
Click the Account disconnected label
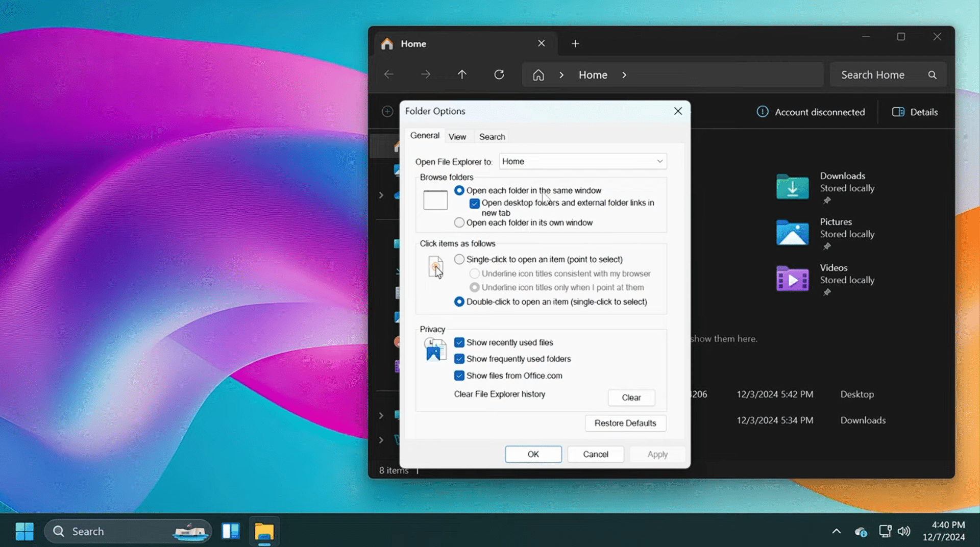tap(820, 112)
